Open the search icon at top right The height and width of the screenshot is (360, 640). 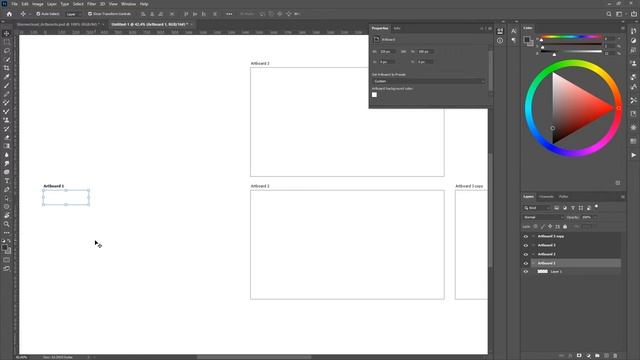point(609,14)
